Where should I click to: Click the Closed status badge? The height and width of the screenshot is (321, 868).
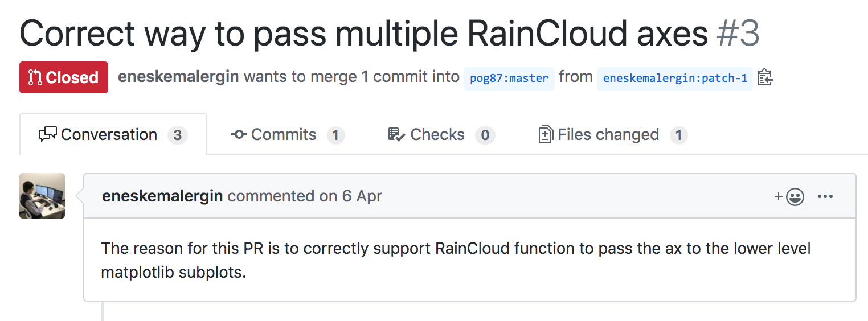[64, 77]
